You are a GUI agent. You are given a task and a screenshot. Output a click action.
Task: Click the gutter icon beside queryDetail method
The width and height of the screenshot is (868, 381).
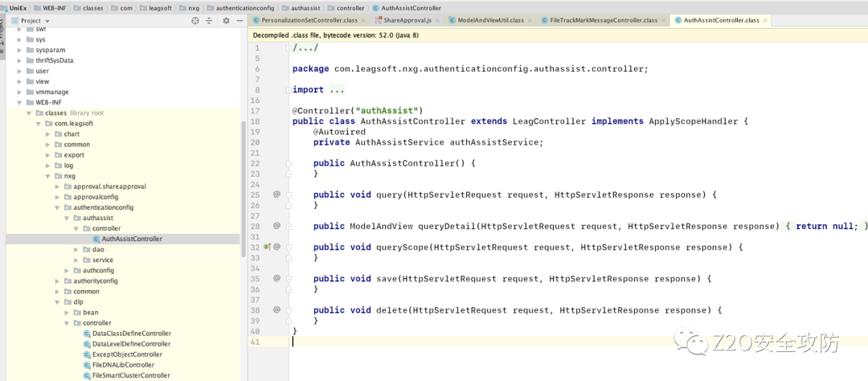click(x=276, y=226)
